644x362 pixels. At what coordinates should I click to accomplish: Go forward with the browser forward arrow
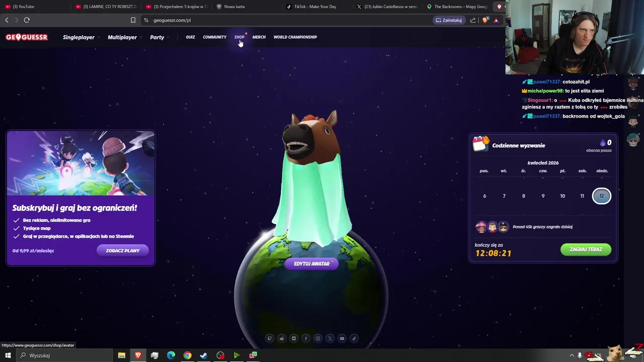pyautogui.click(x=16, y=20)
